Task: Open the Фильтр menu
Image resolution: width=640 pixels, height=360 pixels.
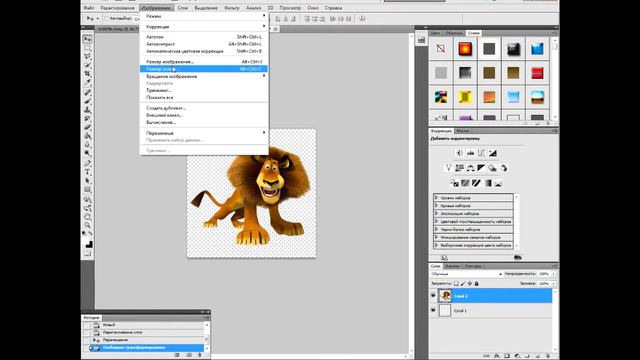Action: (x=232, y=8)
